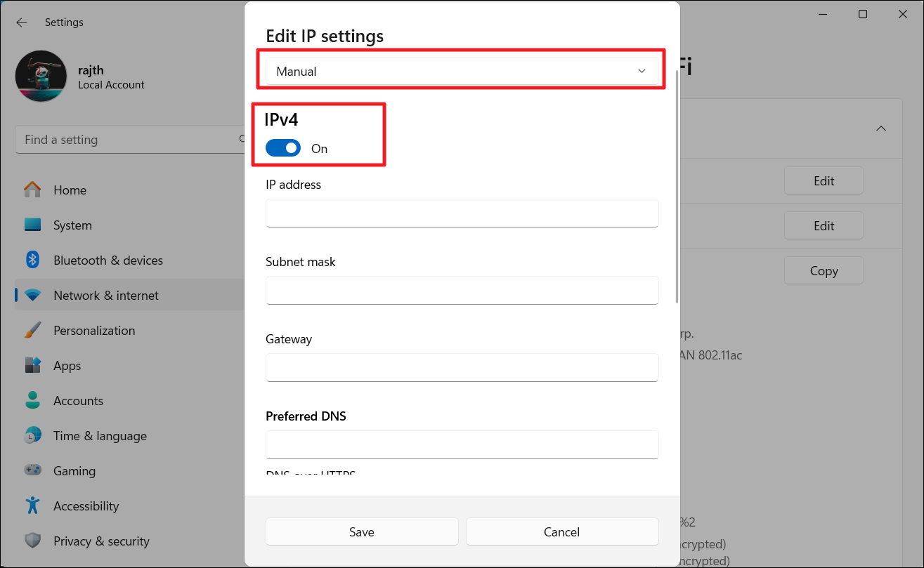
Task: Click the System monitor icon
Action: click(x=32, y=225)
